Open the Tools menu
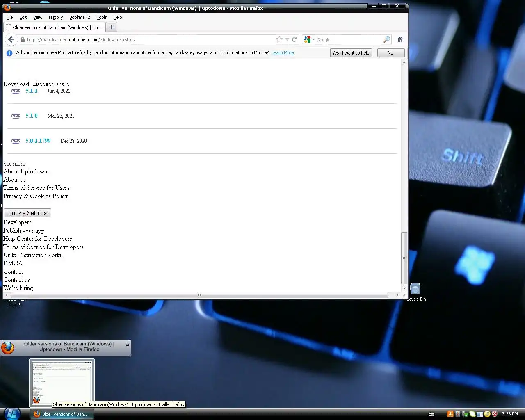This screenshot has height=420, width=525. click(x=102, y=17)
